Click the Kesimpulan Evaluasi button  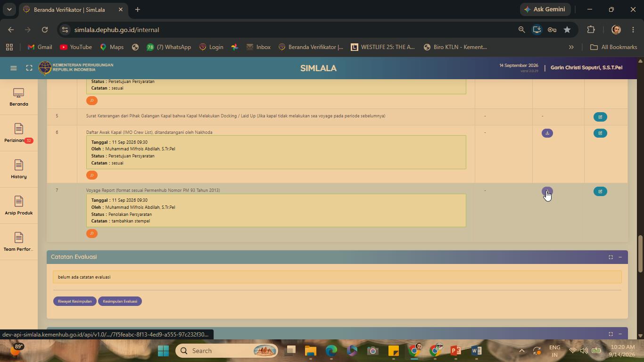pos(120,301)
